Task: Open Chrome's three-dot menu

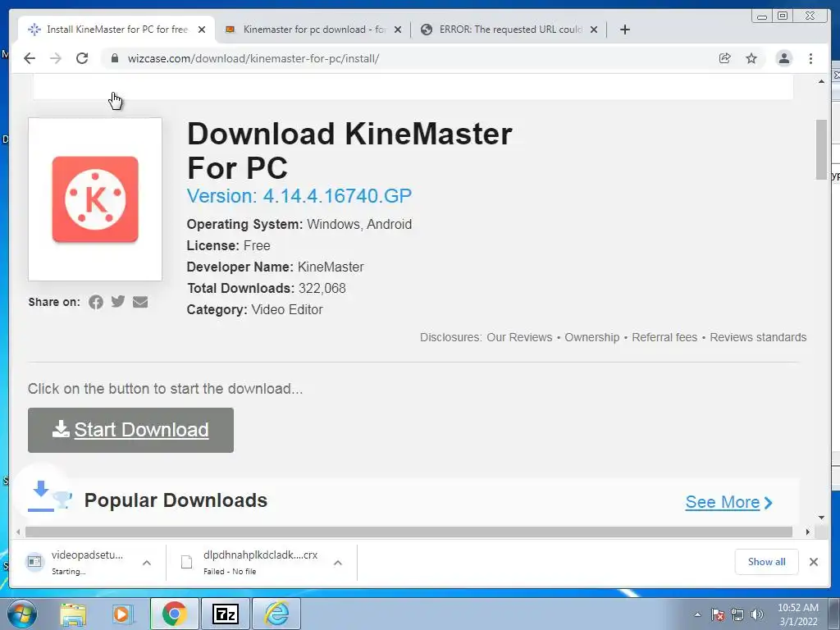Action: [810, 58]
